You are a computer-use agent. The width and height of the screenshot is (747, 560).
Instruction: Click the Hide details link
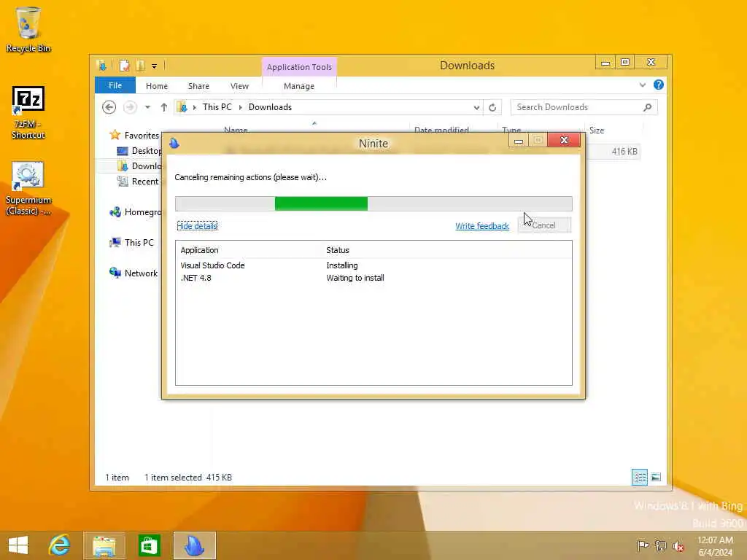pyautogui.click(x=197, y=226)
